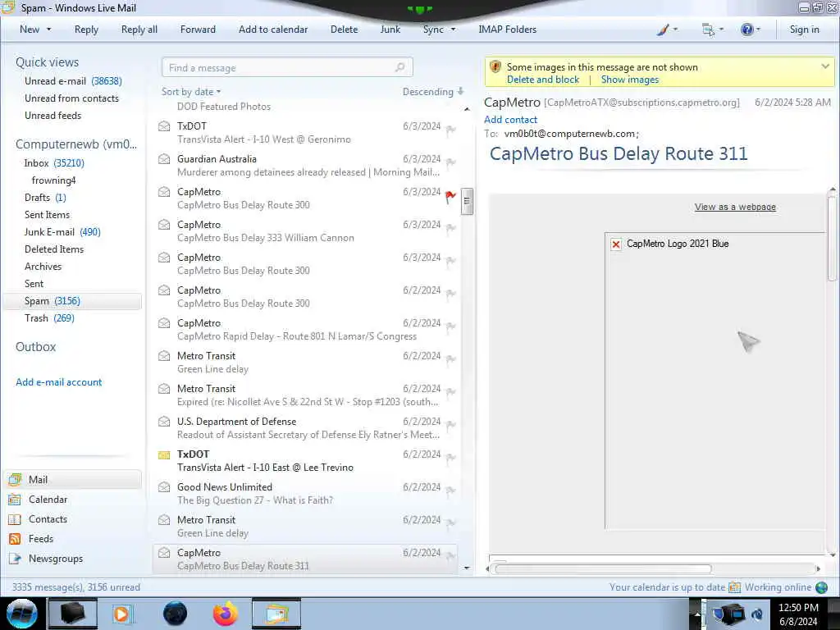Expand the New dropdown arrow
Image resolution: width=840 pixels, height=630 pixels.
pyautogui.click(x=48, y=30)
